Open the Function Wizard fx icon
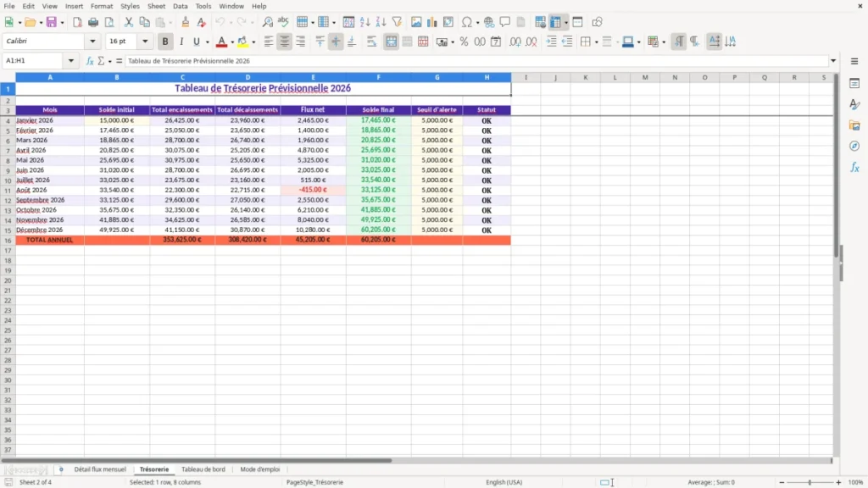The width and height of the screenshot is (868, 488). click(90, 61)
